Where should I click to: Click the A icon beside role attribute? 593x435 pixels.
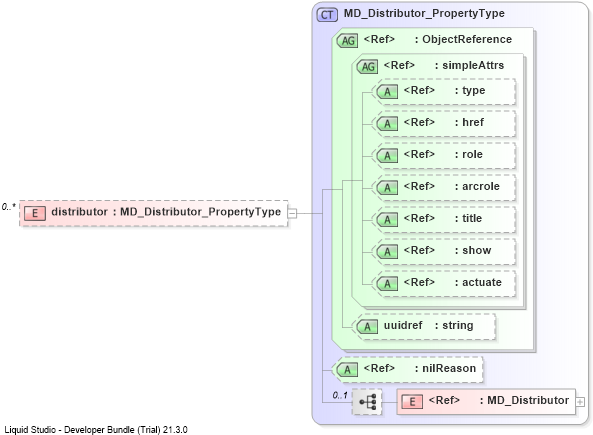(x=387, y=155)
